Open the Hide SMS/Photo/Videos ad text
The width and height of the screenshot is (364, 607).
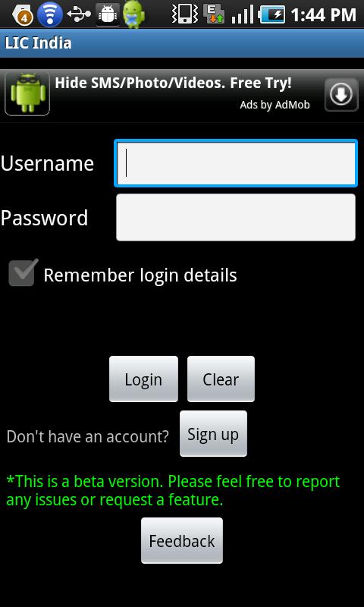click(173, 83)
